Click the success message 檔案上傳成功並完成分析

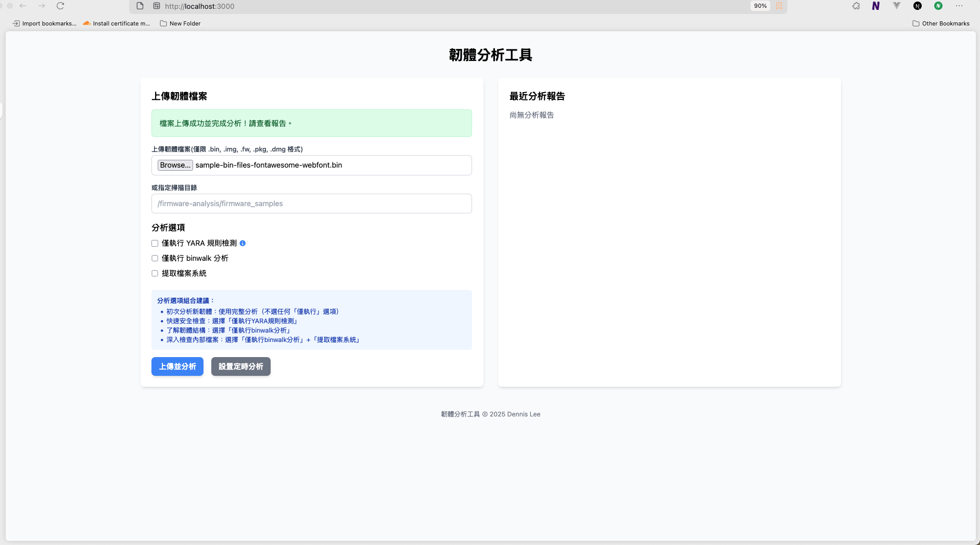click(x=312, y=123)
